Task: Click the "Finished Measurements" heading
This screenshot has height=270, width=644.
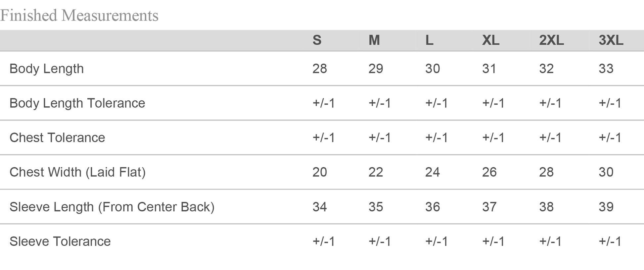Action: (79, 15)
